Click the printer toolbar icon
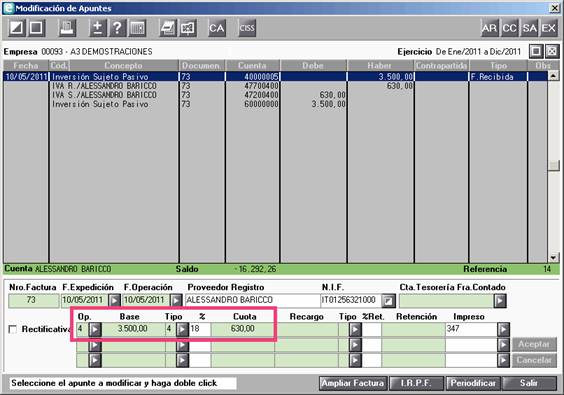 (x=67, y=28)
